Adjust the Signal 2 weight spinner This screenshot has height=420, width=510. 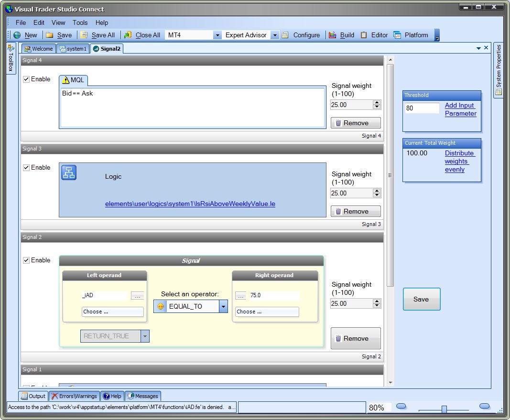tap(377, 303)
